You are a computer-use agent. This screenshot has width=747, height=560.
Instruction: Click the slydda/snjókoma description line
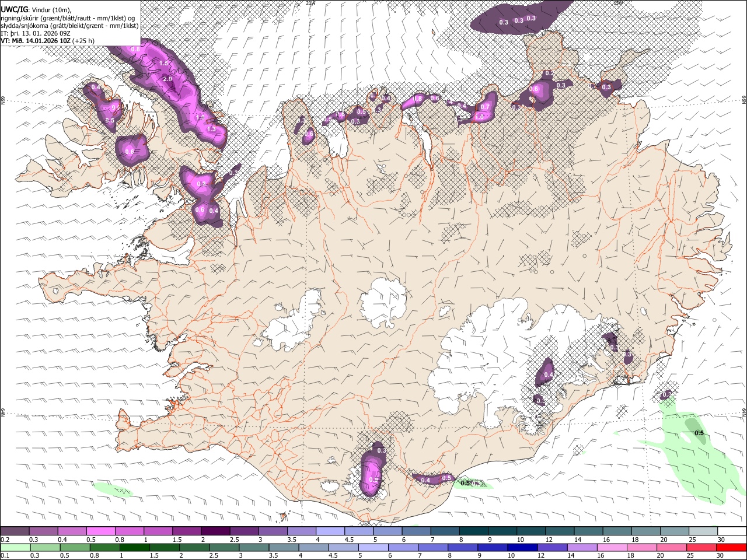69,26
